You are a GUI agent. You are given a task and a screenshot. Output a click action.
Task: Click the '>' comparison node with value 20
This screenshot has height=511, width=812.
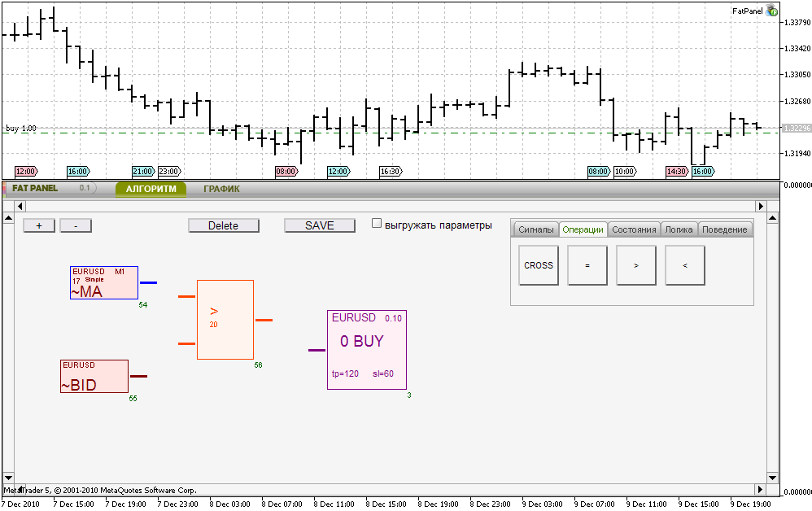coord(225,318)
